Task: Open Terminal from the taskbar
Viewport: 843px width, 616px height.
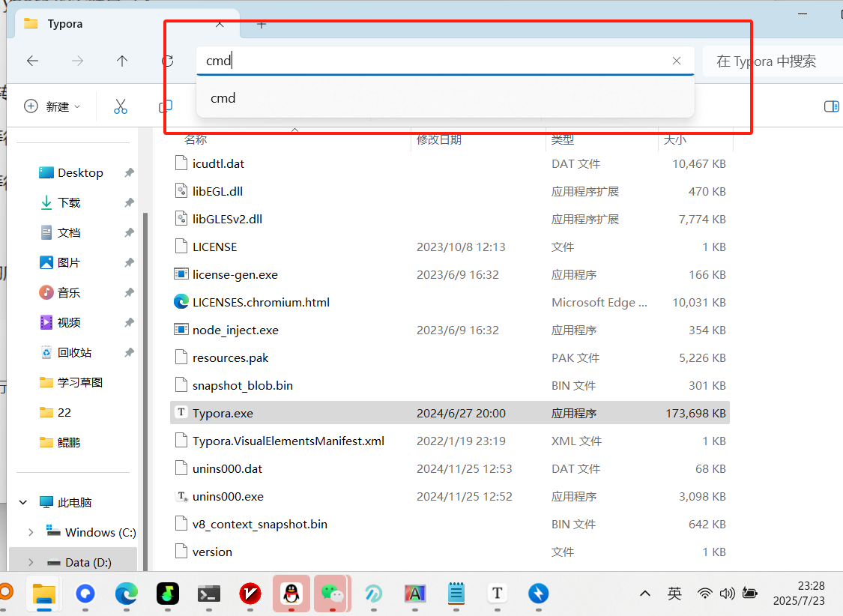Action: pyautogui.click(x=208, y=594)
